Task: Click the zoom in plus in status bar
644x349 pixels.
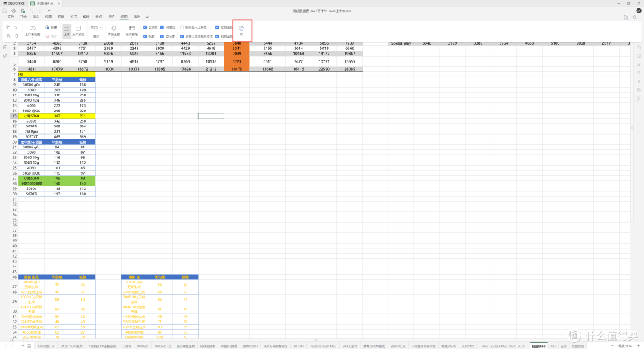Action: pos(638,346)
